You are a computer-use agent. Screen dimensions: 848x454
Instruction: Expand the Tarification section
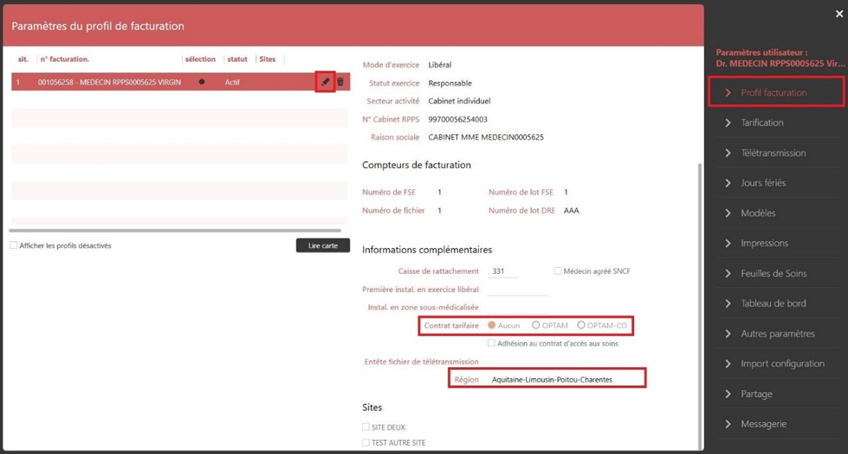pos(762,123)
